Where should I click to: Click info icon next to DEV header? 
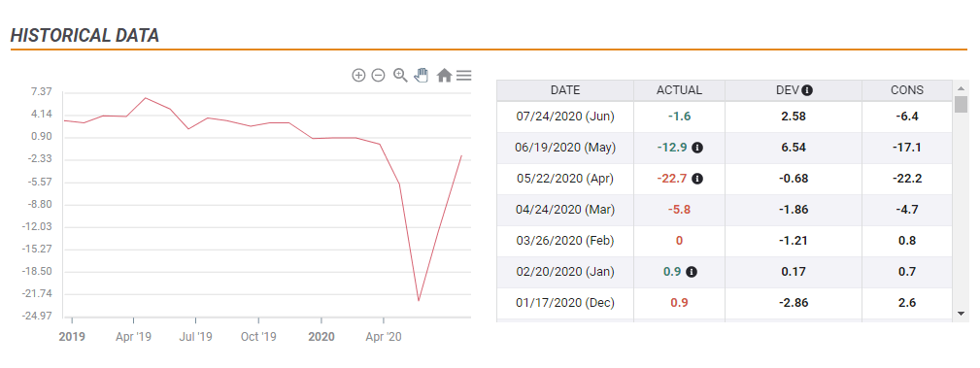click(x=807, y=90)
